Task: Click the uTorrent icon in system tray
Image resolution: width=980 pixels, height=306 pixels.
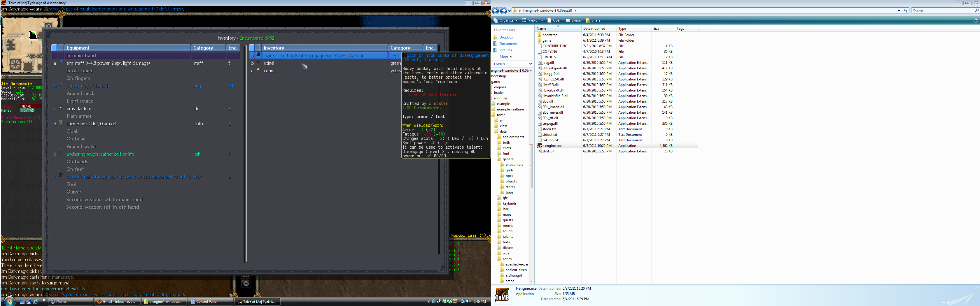Action: click(x=450, y=301)
